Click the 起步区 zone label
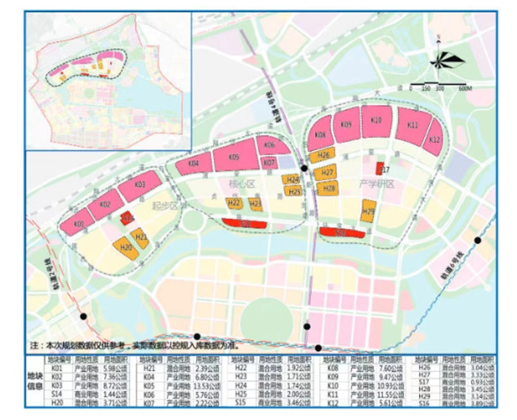 [x=165, y=206]
